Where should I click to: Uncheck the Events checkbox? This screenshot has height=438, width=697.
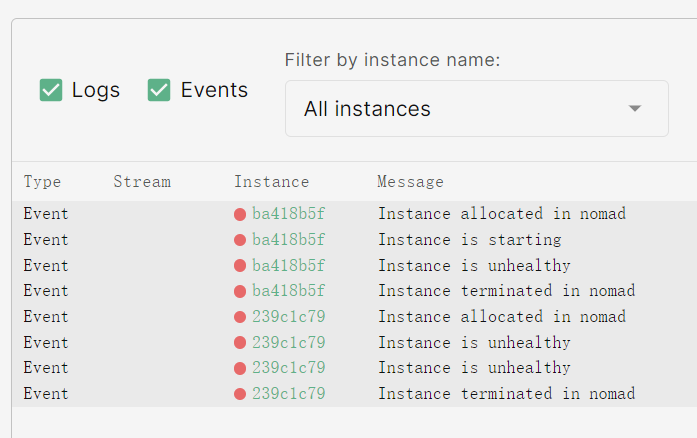(x=159, y=90)
